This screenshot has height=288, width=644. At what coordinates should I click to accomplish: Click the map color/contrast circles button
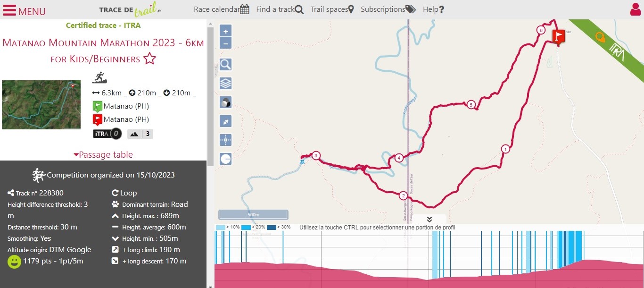[226, 102]
